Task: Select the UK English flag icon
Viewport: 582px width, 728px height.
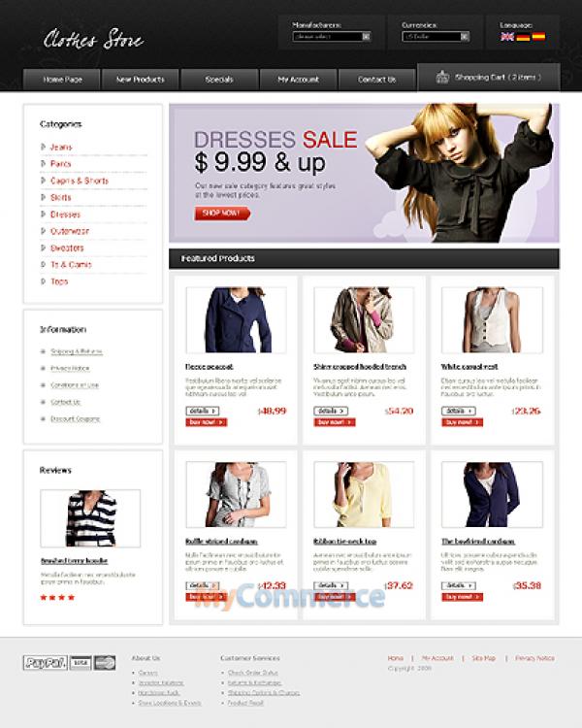Action: [506, 37]
